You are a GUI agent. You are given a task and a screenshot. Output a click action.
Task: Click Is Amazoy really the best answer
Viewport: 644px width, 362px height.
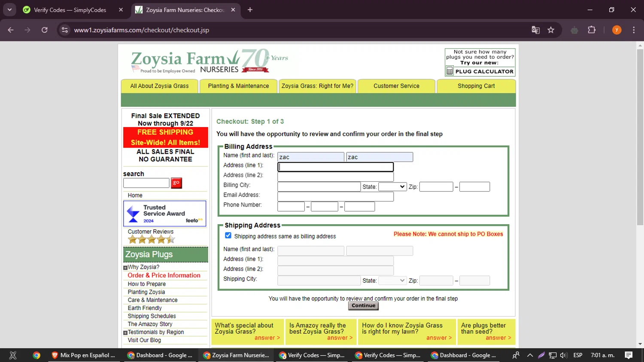(340, 338)
